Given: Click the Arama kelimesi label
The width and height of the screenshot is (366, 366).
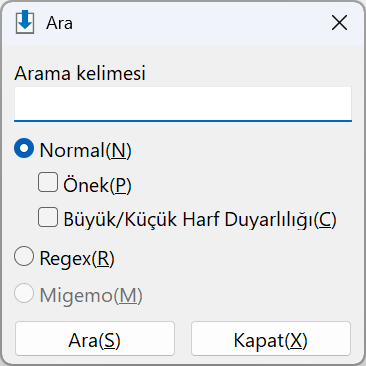Looking at the screenshot, I should [x=80, y=73].
